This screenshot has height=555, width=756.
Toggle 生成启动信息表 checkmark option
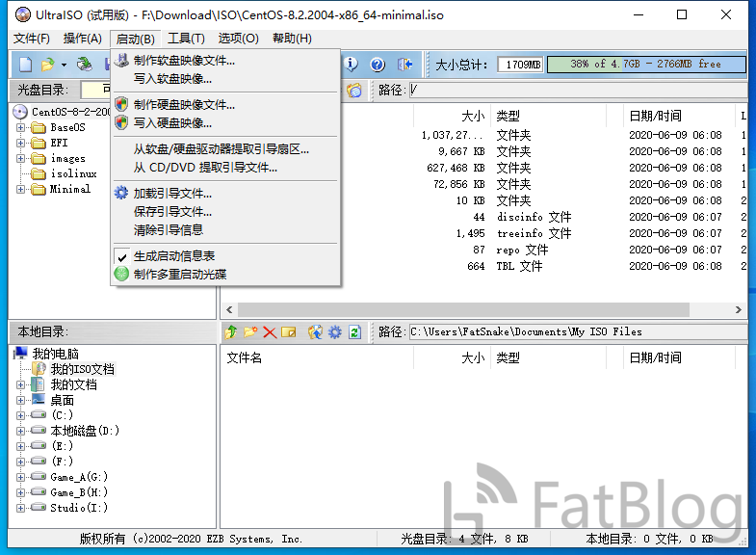point(165,256)
